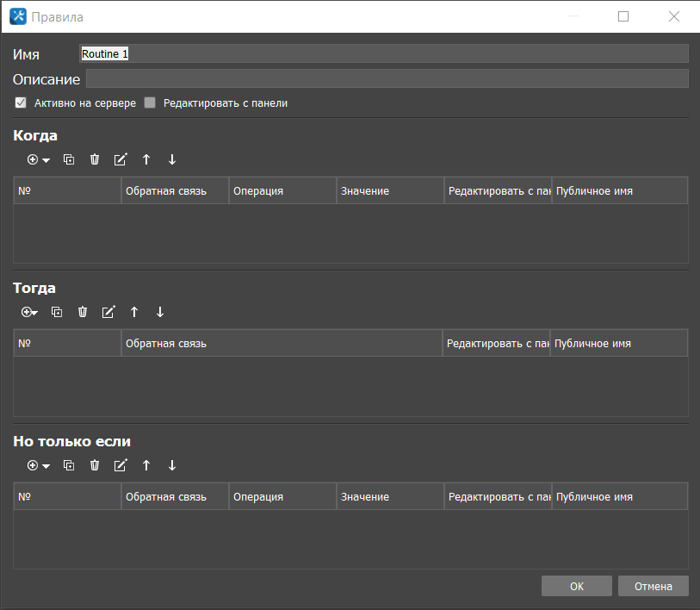Enable Редактировать с панели checkbox
The width and height of the screenshot is (700, 610).
[x=150, y=103]
